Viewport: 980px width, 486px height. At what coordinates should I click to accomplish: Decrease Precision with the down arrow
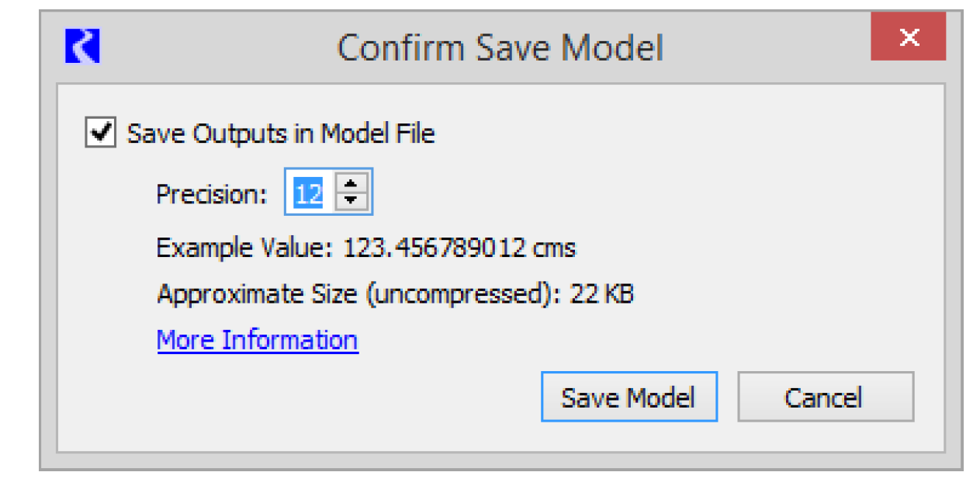[x=352, y=200]
